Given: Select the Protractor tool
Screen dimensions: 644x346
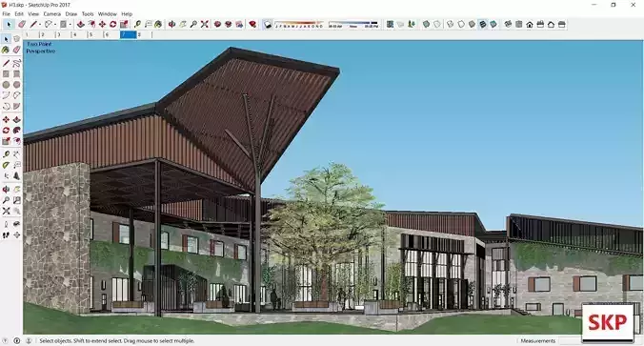Looking at the screenshot, I should coord(6,165).
